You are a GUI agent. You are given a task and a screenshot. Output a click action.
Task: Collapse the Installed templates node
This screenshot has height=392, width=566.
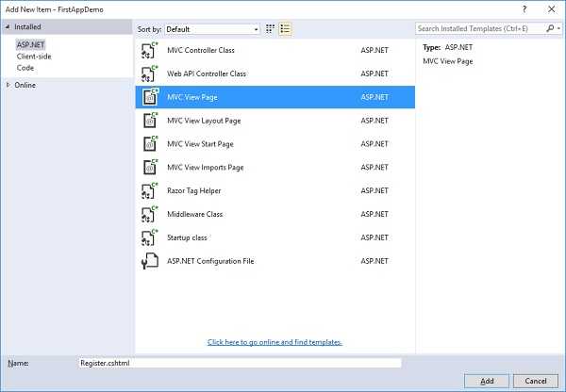(x=8, y=26)
